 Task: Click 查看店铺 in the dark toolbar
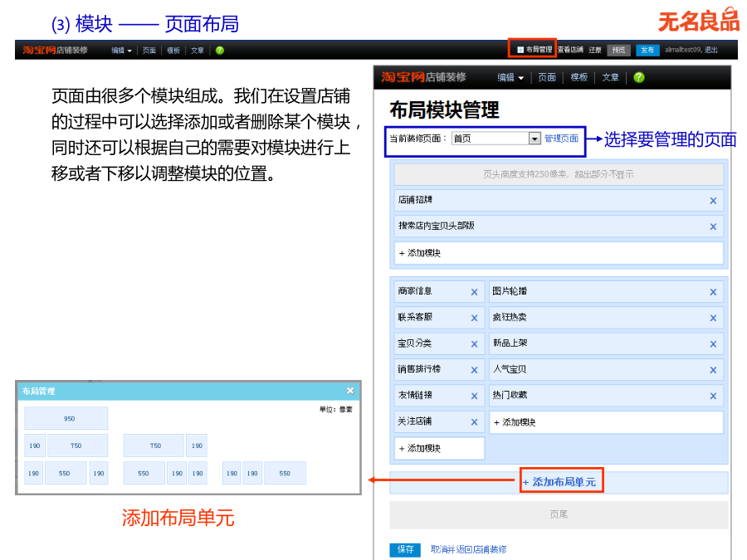(570, 50)
